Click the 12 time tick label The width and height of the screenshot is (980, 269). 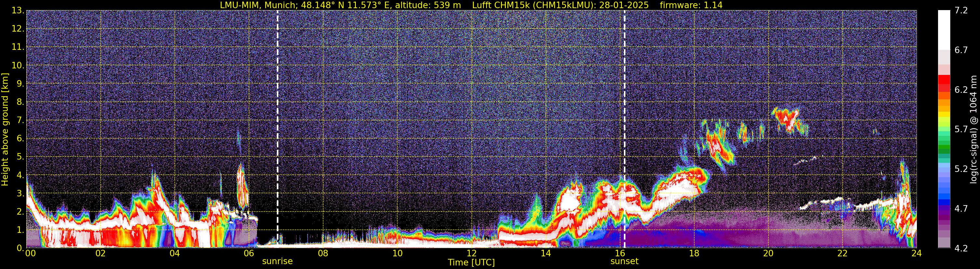[x=471, y=253]
